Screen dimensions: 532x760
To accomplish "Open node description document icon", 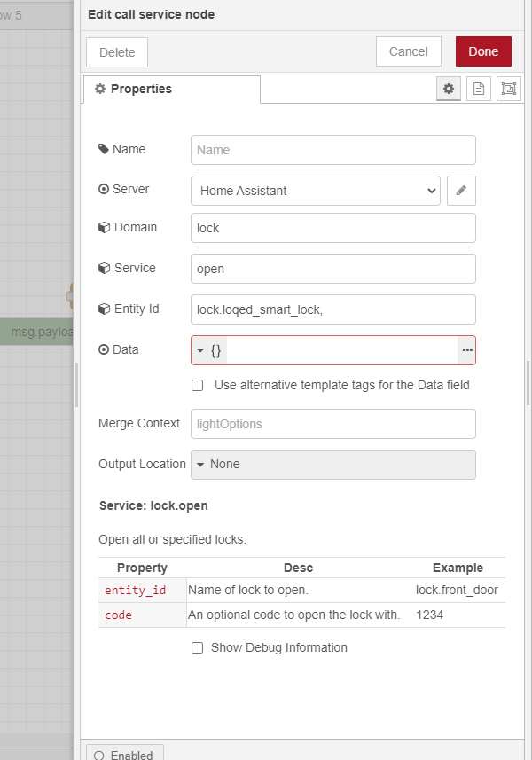I will tap(479, 89).
